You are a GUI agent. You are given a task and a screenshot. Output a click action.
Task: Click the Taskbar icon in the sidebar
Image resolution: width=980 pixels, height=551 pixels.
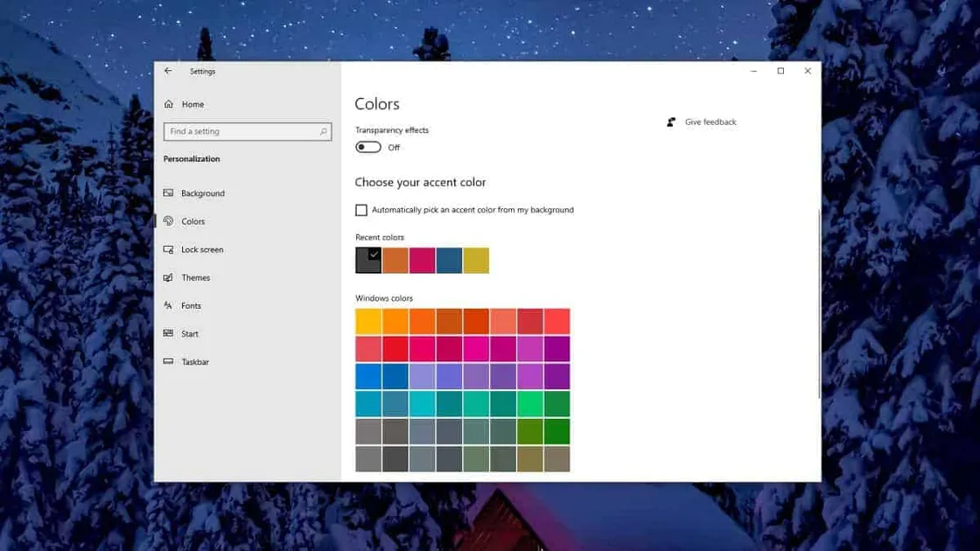pos(168,361)
